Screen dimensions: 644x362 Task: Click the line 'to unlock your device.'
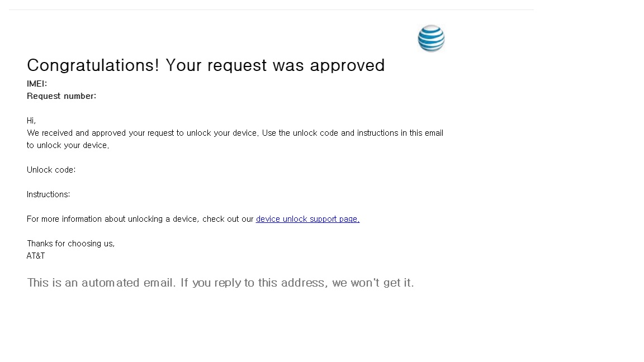(68, 145)
